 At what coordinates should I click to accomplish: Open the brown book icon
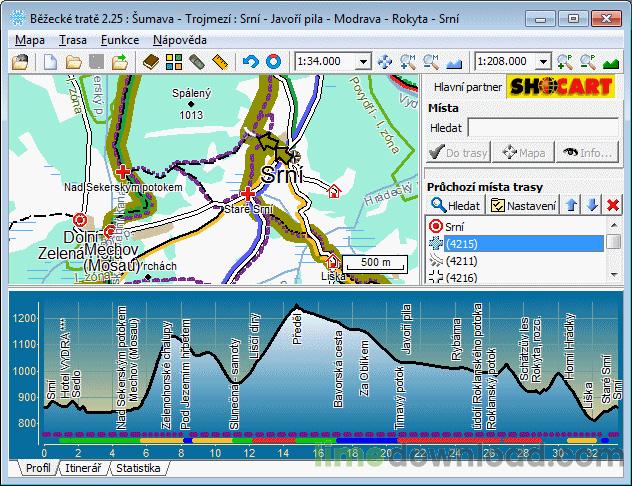pos(151,62)
